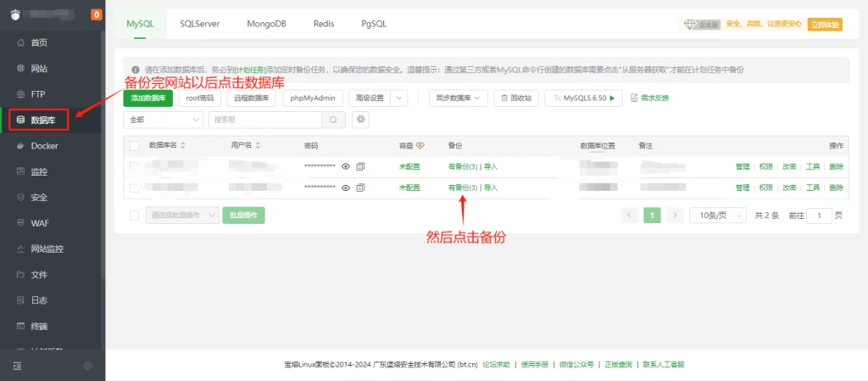Switch to the MongoDB tab
Image resolution: width=868 pixels, height=381 pixels.
[267, 25]
